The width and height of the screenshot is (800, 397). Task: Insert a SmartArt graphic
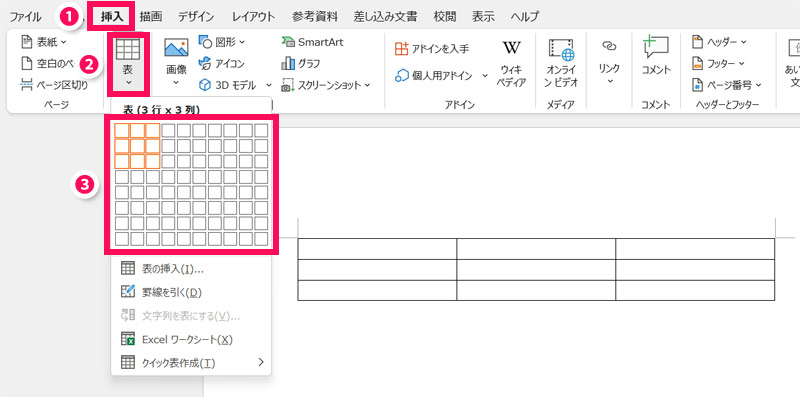pos(312,42)
